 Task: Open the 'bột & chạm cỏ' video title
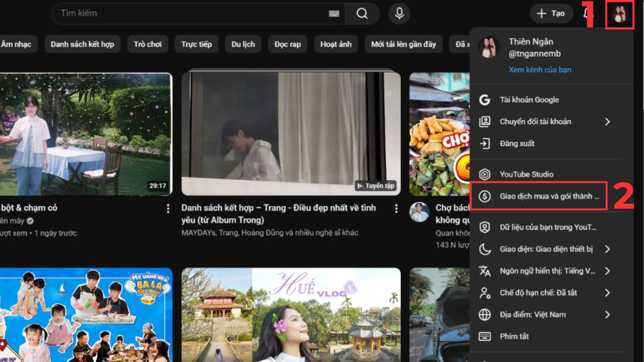[28, 208]
